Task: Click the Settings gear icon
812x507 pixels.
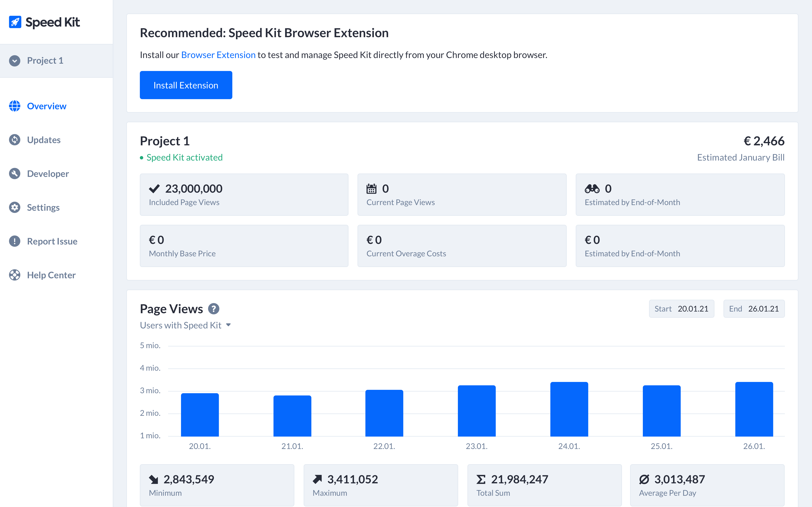Action: click(15, 207)
